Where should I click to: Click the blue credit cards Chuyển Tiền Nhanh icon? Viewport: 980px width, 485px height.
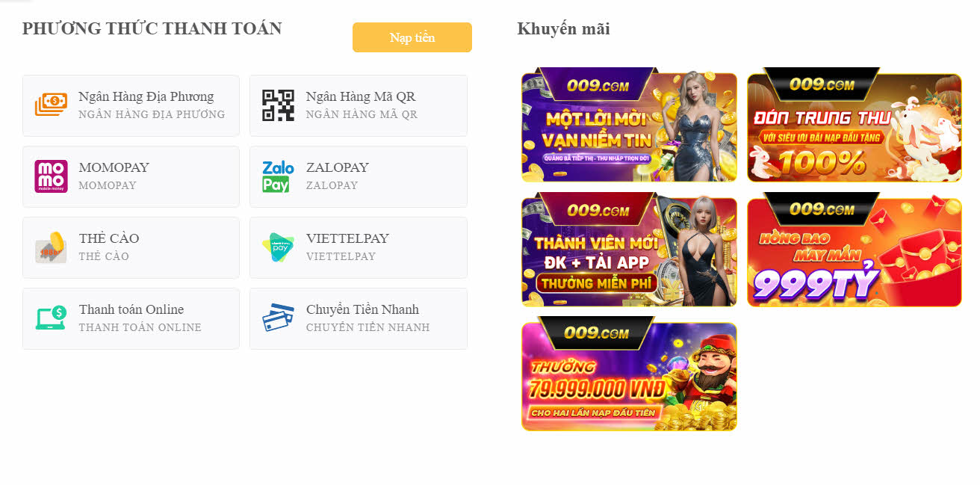coord(278,318)
